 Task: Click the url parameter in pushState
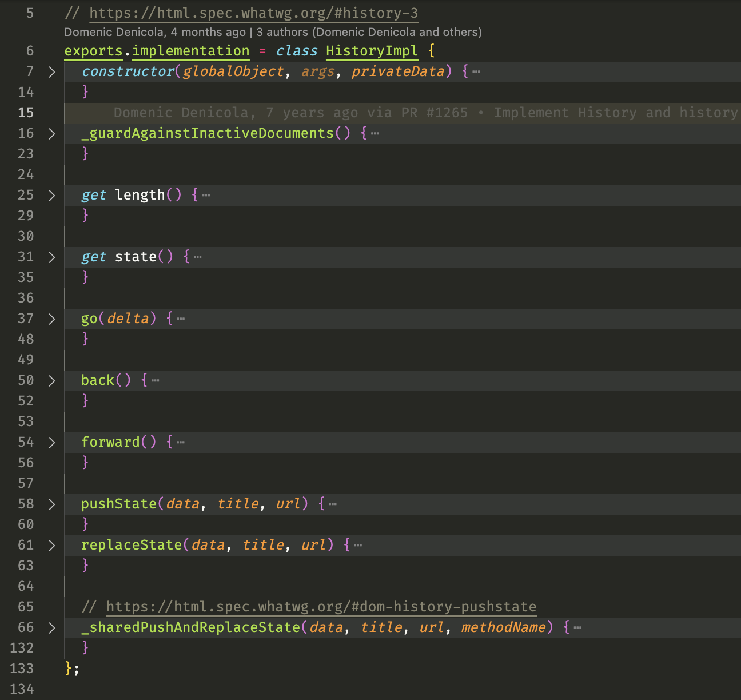pos(288,504)
